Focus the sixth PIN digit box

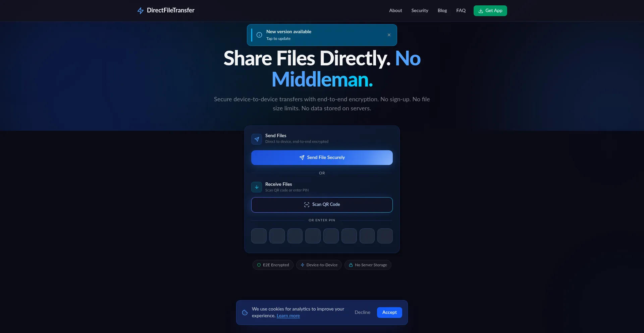click(349, 236)
